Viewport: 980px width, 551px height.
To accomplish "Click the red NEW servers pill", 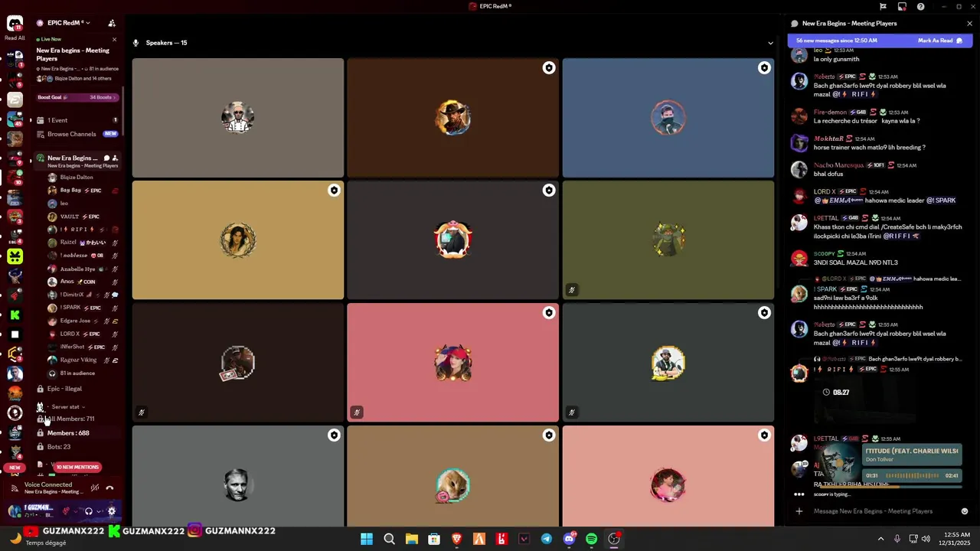I will tap(15, 468).
